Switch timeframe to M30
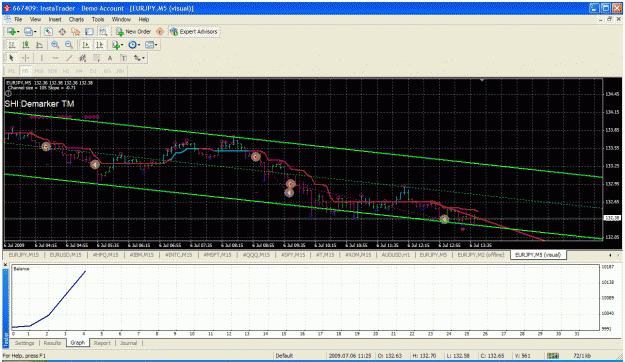 tap(53, 71)
